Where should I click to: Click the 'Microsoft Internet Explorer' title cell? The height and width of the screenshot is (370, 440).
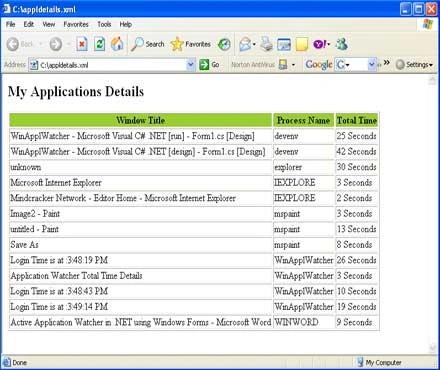point(141,183)
